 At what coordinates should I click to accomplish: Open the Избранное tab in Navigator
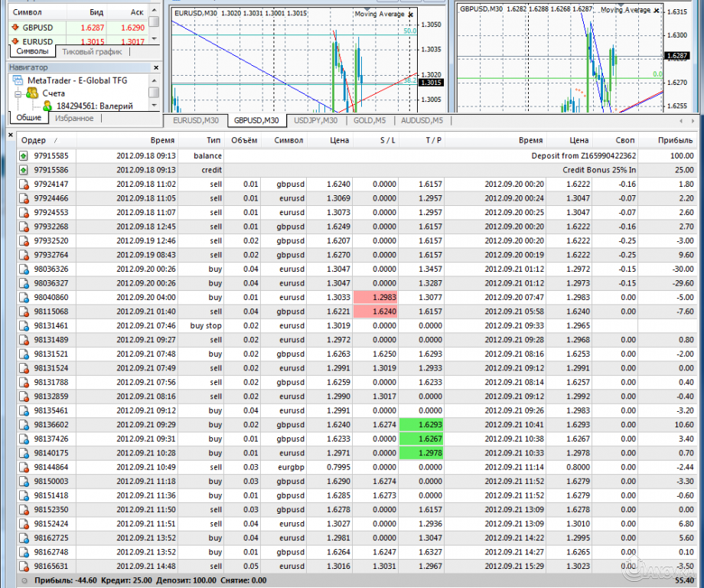74,119
